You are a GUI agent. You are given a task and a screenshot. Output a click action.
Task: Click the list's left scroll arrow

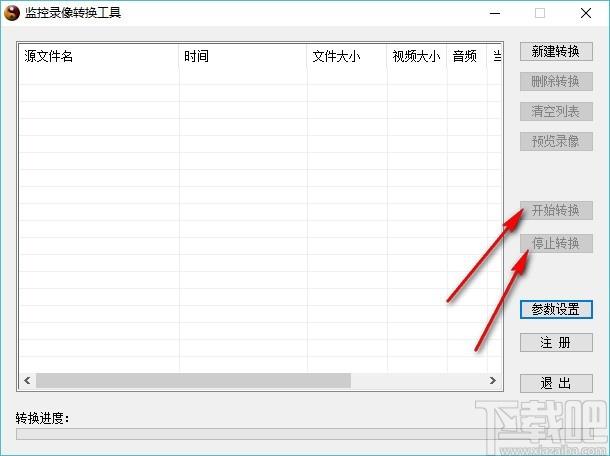click(27, 380)
